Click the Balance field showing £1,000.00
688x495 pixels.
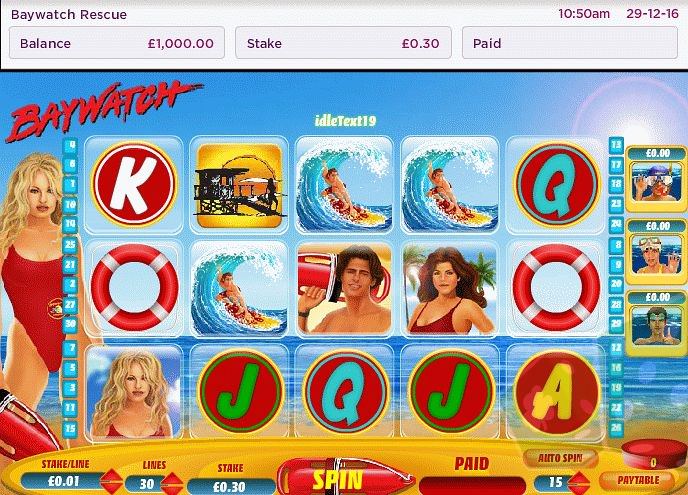(x=117, y=43)
